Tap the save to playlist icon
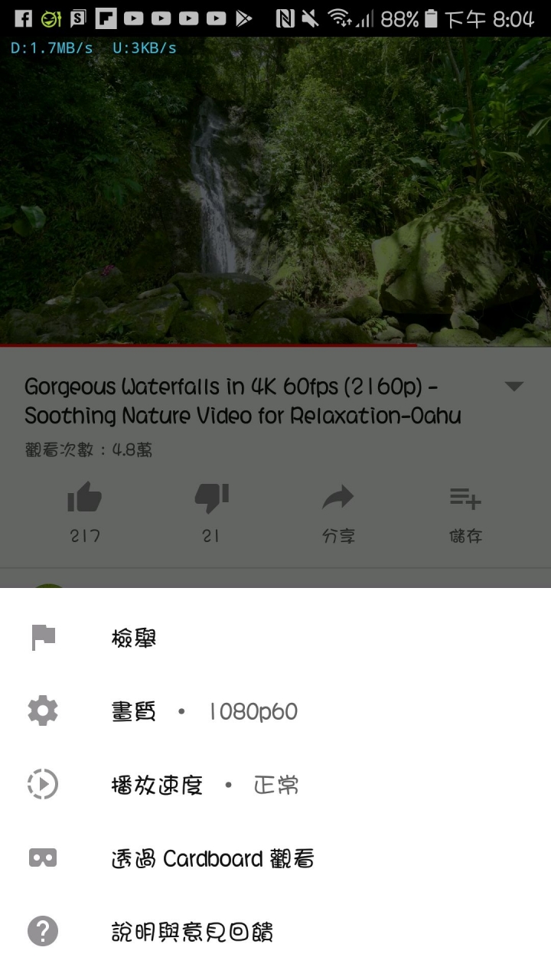 click(465, 498)
